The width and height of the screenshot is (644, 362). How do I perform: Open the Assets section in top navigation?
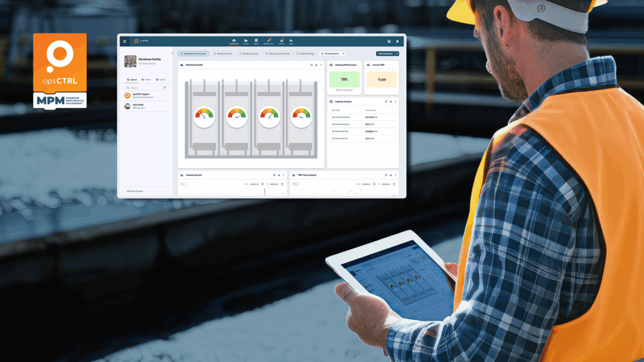(x=246, y=41)
